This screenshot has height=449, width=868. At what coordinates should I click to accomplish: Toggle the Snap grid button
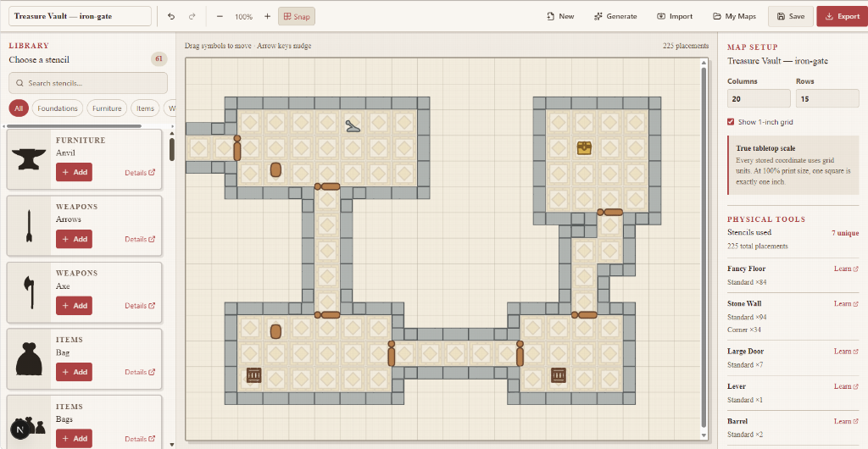tap(297, 17)
